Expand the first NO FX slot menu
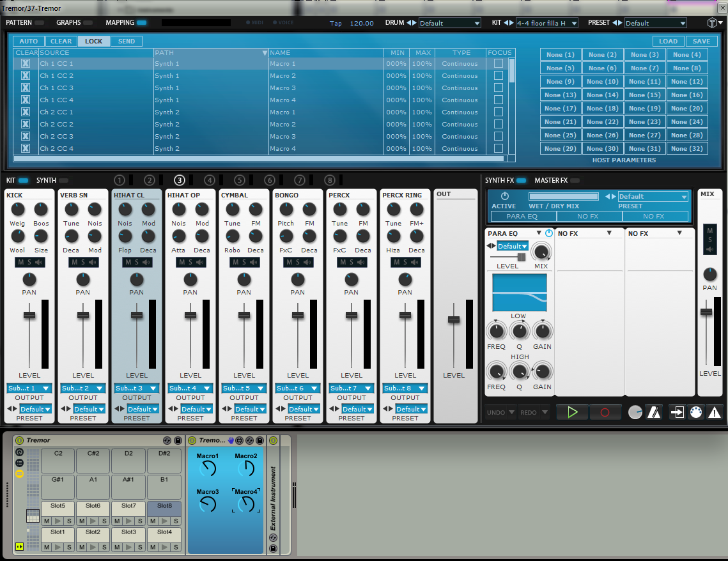Screen dimensions: 728x561 [608, 233]
